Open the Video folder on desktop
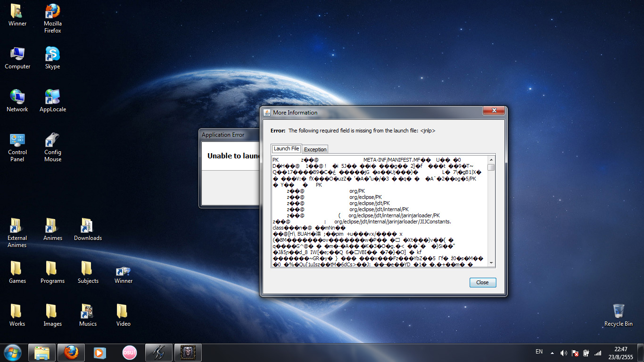Image resolution: width=644 pixels, height=362 pixels. (124, 316)
